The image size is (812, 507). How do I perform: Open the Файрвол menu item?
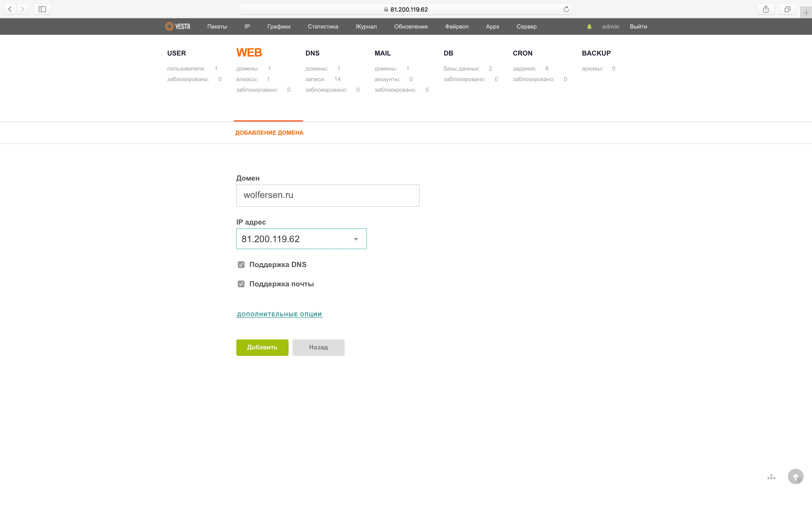pyautogui.click(x=456, y=27)
